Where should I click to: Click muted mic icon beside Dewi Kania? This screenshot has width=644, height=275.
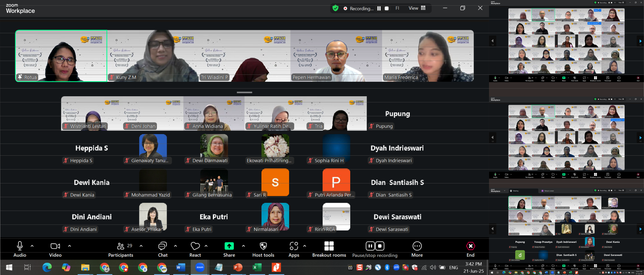click(x=66, y=195)
